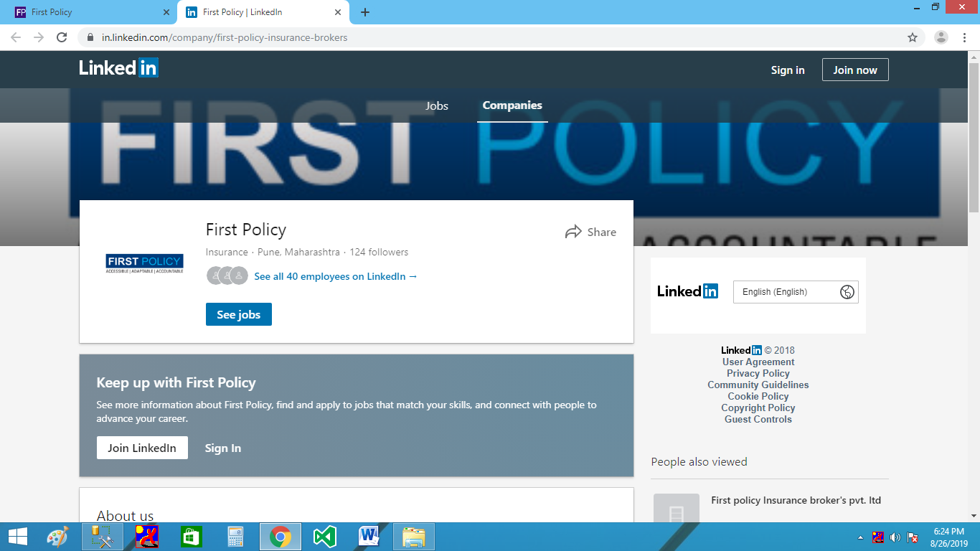This screenshot has width=980, height=551.
Task: Open Calculator from the taskbar
Action: 236,537
